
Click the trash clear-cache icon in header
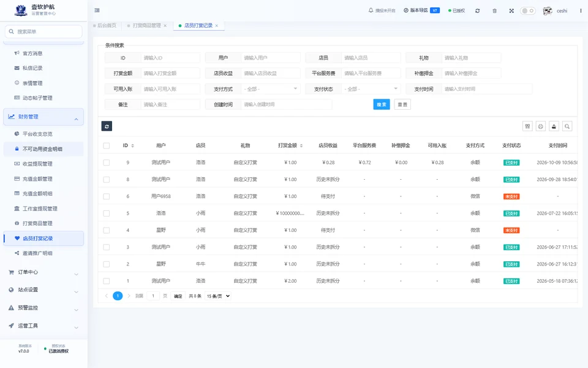click(x=495, y=11)
